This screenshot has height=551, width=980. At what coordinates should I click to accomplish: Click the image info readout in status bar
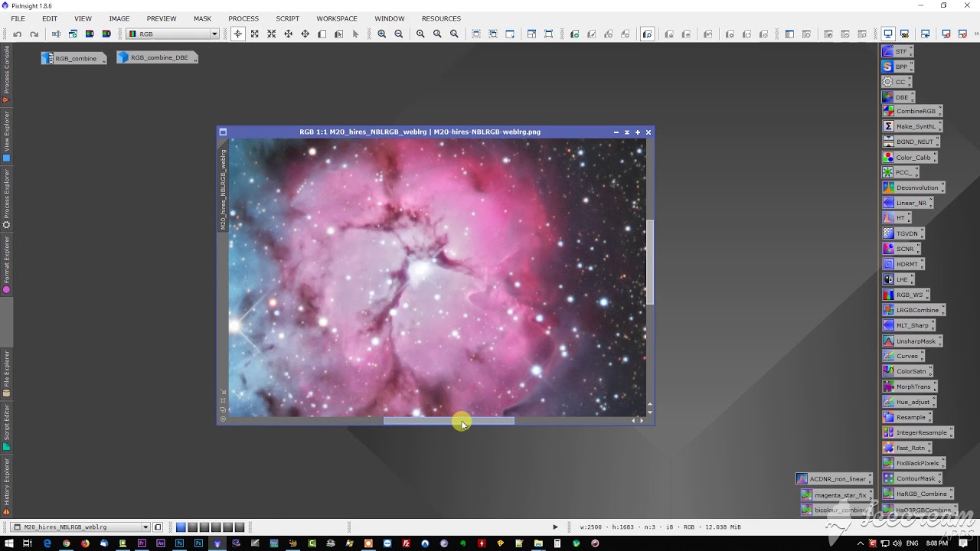point(661,527)
